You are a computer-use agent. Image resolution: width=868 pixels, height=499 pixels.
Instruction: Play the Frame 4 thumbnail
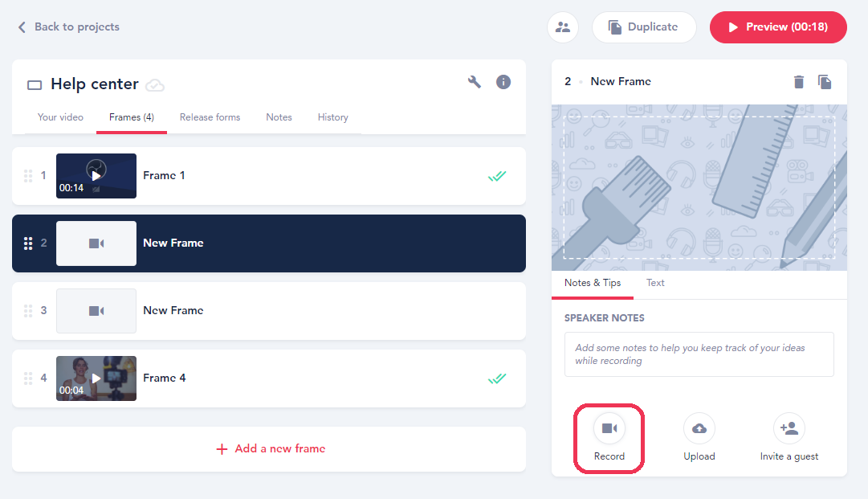(x=96, y=378)
